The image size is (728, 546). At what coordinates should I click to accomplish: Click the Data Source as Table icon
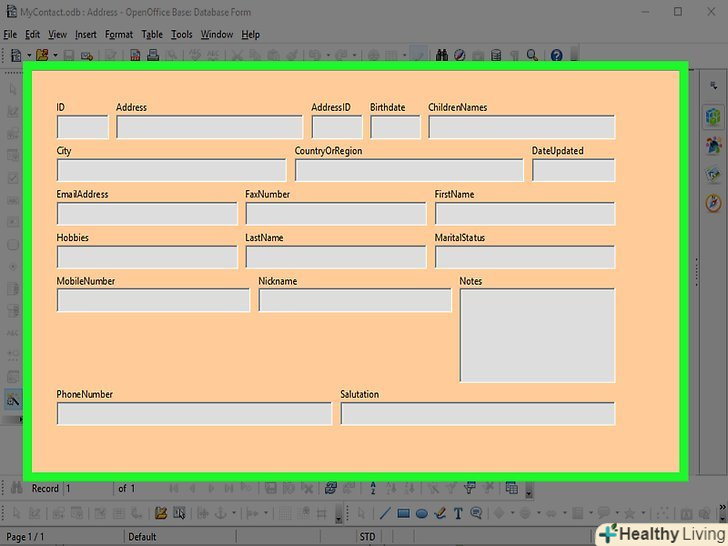tap(512, 488)
